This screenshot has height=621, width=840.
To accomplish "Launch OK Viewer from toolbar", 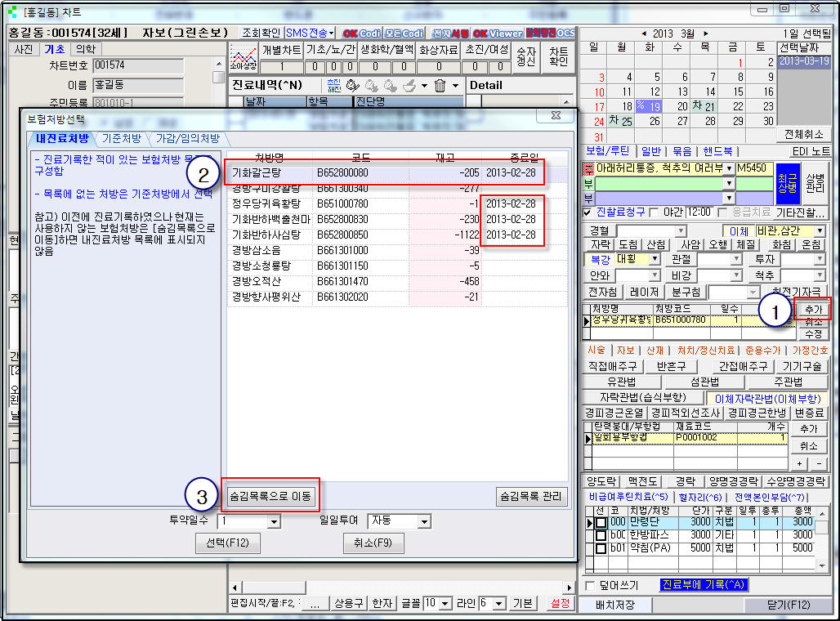I will [x=498, y=34].
